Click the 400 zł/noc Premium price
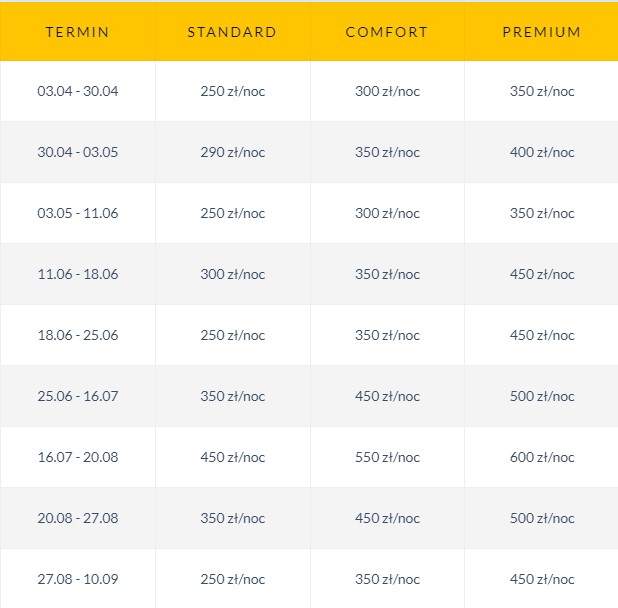This screenshot has height=608, width=618. (542, 152)
